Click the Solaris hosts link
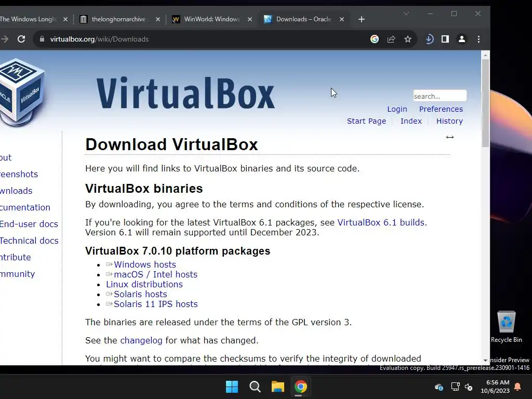 point(140,294)
